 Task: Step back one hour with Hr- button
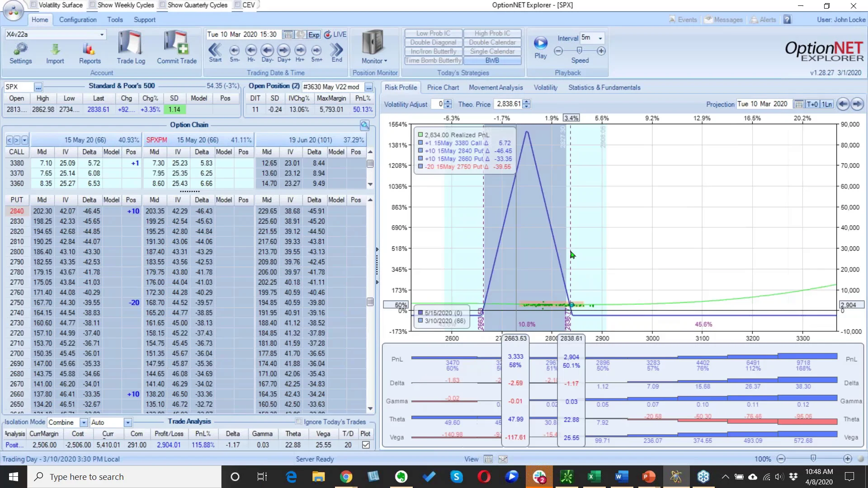(251, 52)
